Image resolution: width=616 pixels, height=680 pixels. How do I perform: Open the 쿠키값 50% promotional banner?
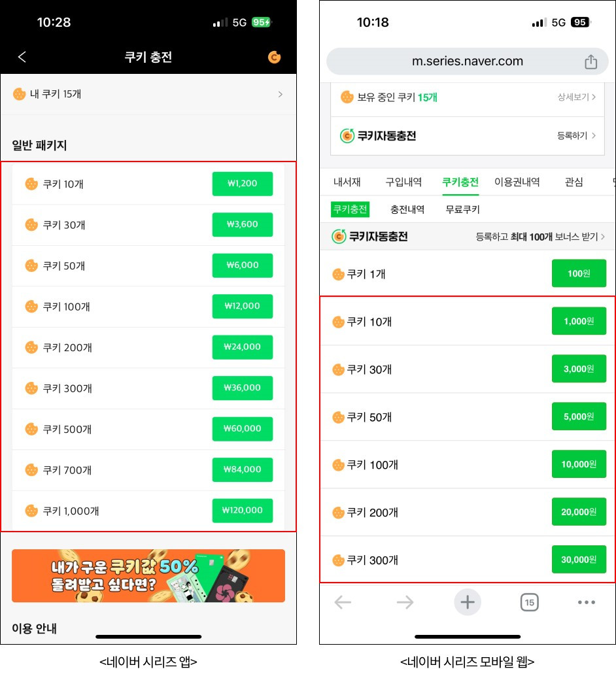[x=148, y=576]
